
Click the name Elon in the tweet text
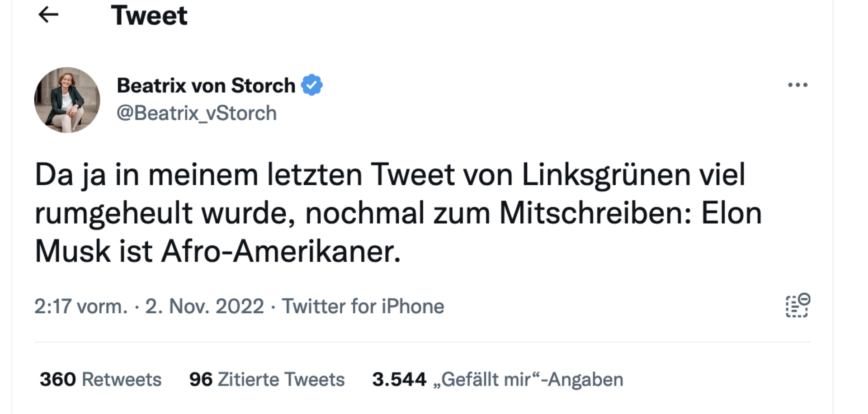[x=731, y=213]
